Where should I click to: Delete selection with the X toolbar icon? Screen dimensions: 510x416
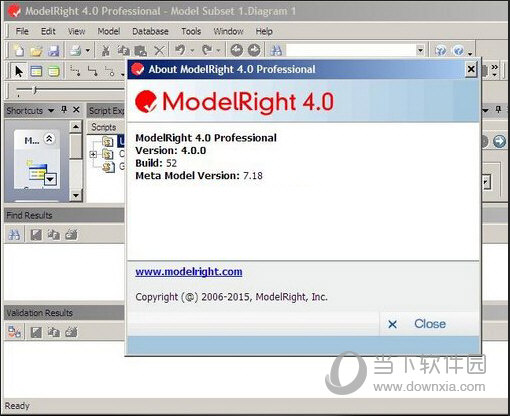(159, 50)
